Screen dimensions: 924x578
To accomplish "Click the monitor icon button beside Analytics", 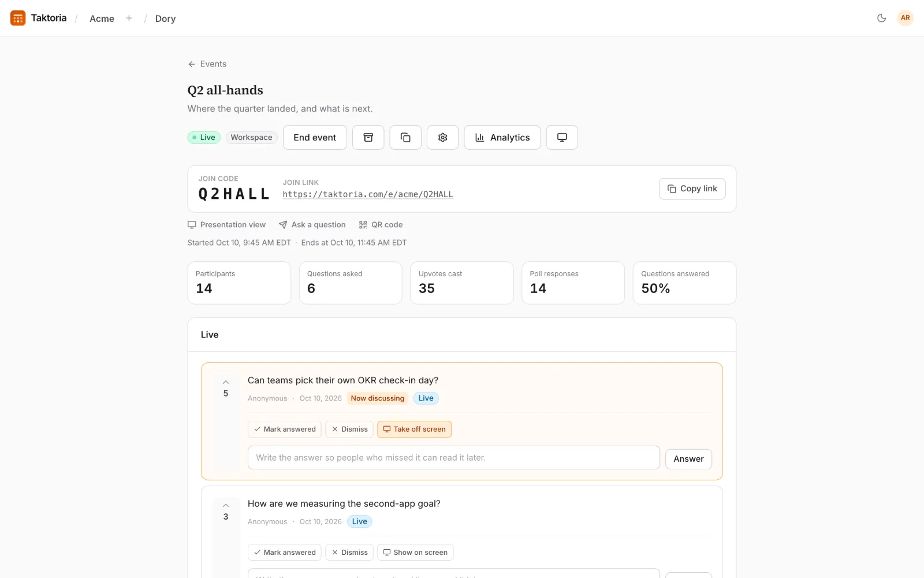I will coord(562,138).
